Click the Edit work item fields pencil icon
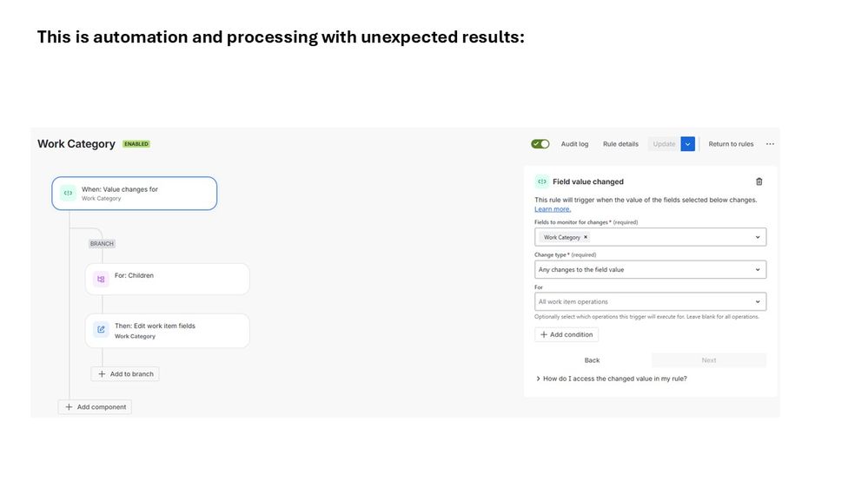Viewport: 868px width, 488px height. (x=101, y=330)
